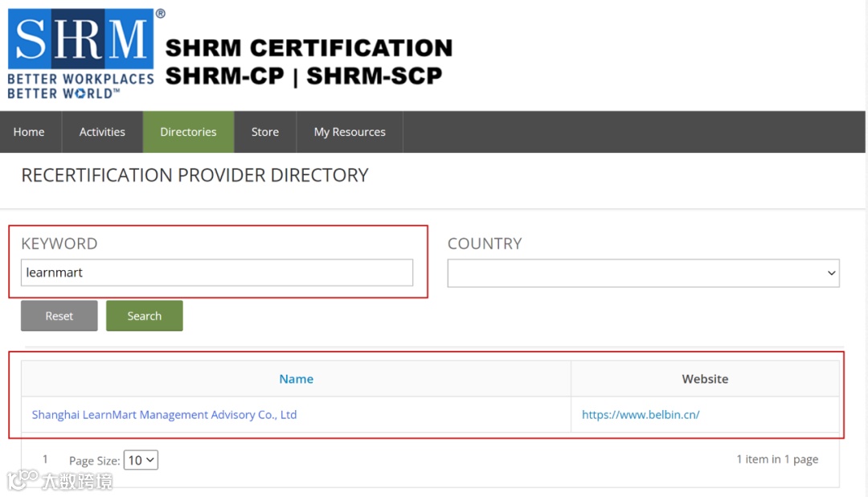Open the Store menu
The height and width of the screenshot is (497, 868).
point(265,132)
